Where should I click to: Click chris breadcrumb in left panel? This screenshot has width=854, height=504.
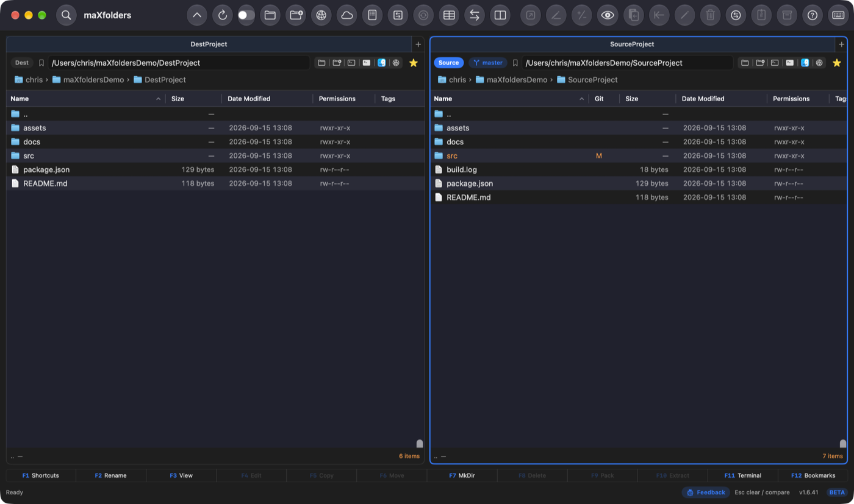pos(29,80)
